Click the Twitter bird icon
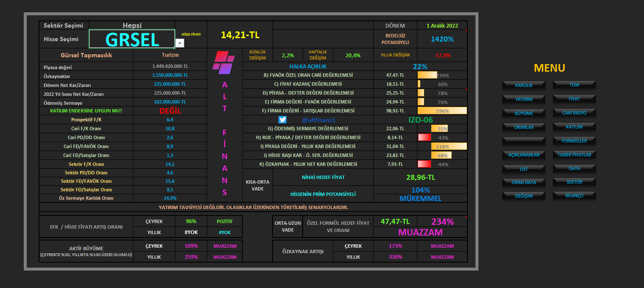Screen dimensions: 644x288 (283, 120)
